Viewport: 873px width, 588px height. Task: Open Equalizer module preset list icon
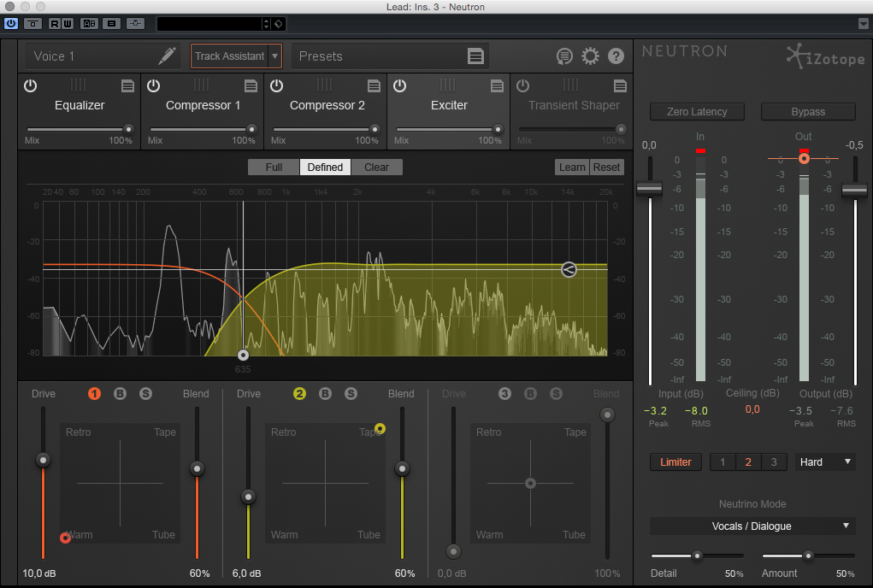127,85
